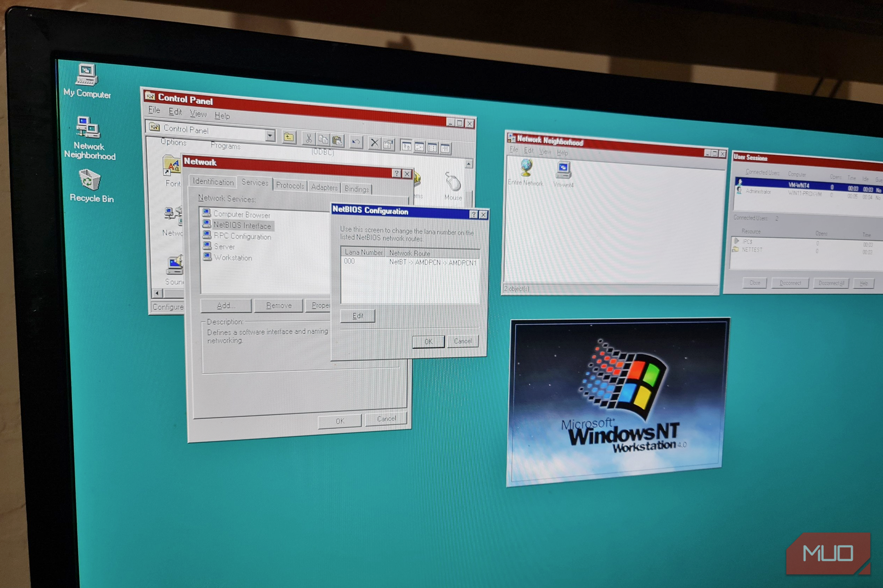Open the Recycle Bin desktop icon
883x588 pixels.
click(x=91, y=186)
